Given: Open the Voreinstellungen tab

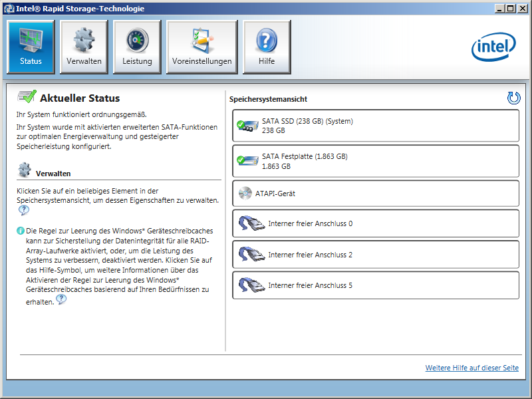Looking at the screenshot, I should tap(202, 47).
